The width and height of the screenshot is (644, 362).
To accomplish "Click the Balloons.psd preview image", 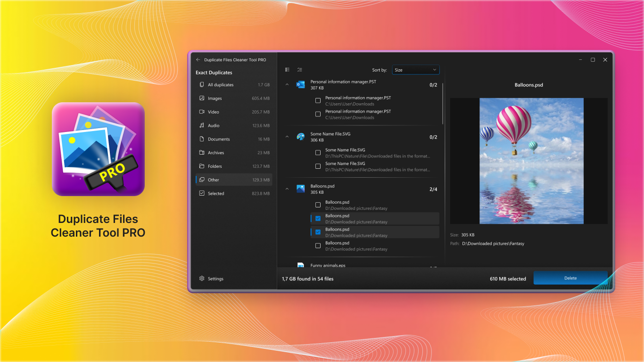I will pos(531,161).
